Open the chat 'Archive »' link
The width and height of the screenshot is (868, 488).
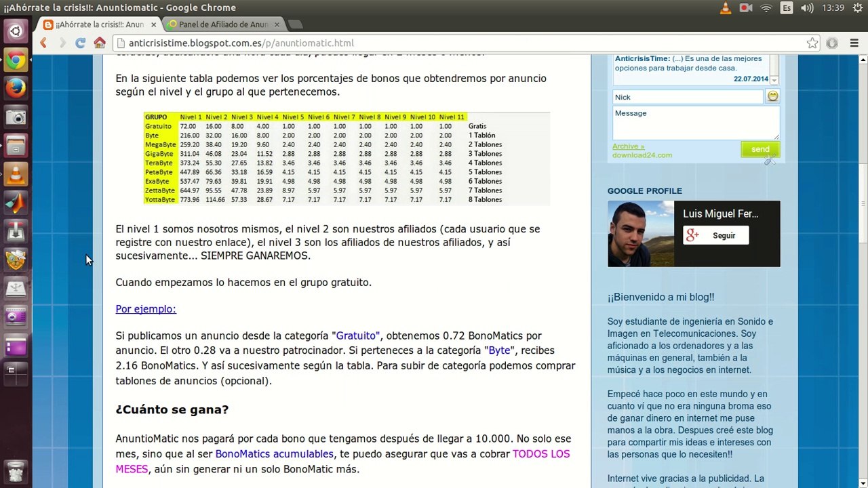[629, 146]
